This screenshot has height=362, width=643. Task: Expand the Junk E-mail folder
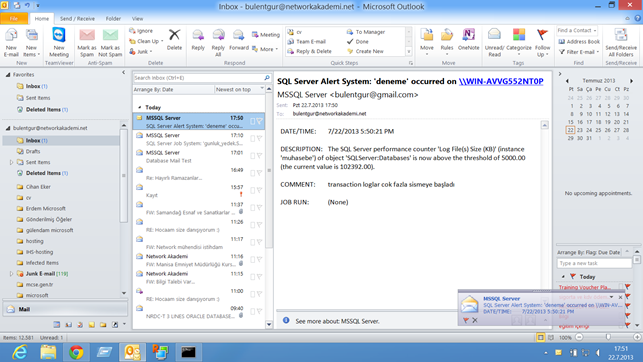point(11,274)
